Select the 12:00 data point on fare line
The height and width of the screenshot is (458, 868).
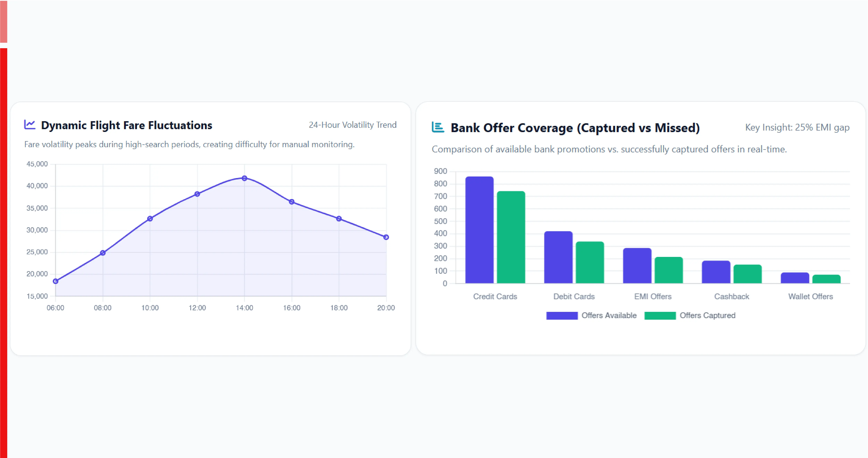point(197,194)
